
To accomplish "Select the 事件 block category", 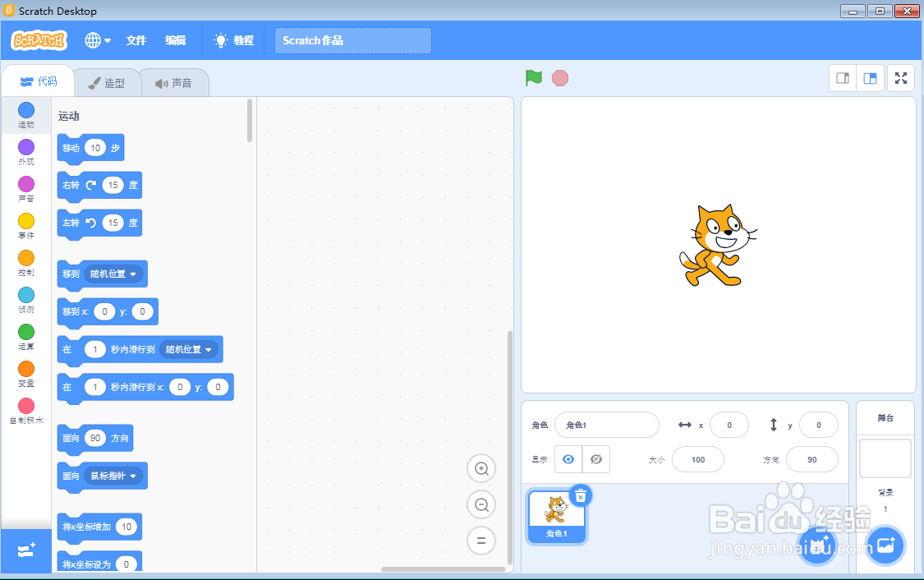I will (x=26, y=227).
